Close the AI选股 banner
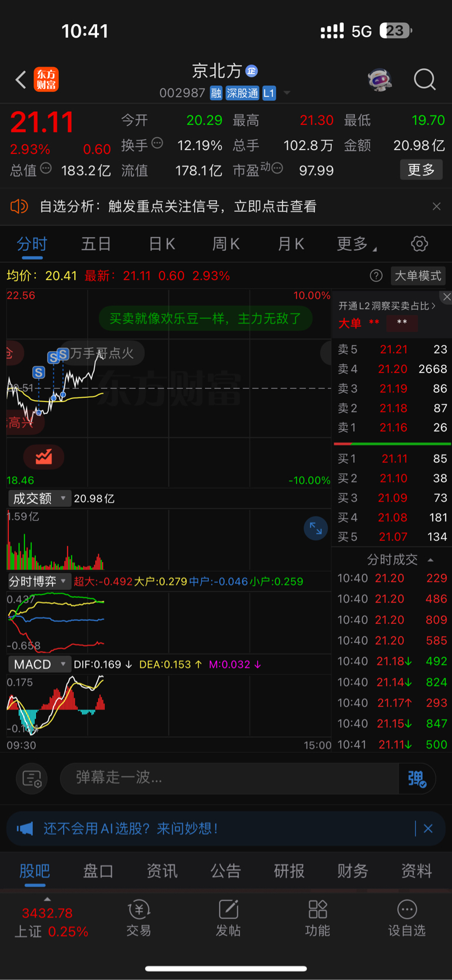Image resolution: width=452 pixels, height=980 pixels. coord(428,829)
